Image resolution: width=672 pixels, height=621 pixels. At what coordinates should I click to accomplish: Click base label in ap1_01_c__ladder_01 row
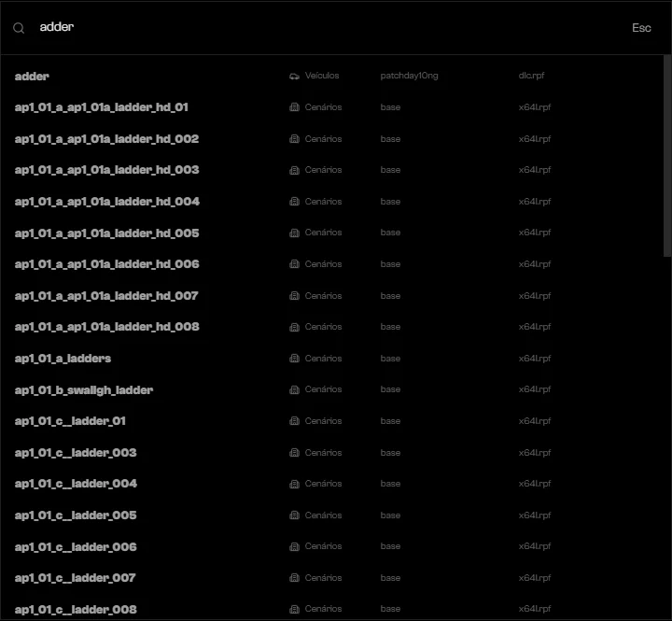[390, 421]
